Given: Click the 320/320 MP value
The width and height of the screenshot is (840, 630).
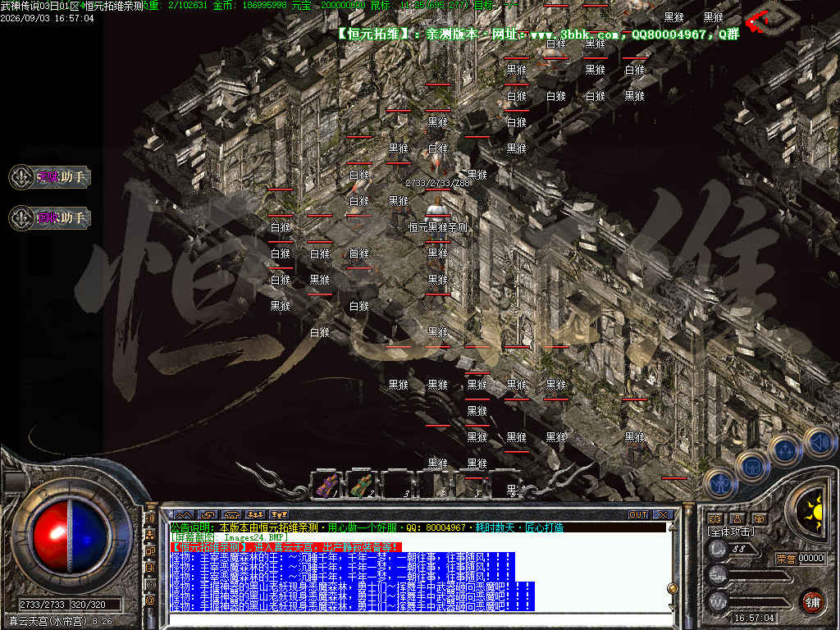Looking at the screenshot, I should [x=88, y=605].
